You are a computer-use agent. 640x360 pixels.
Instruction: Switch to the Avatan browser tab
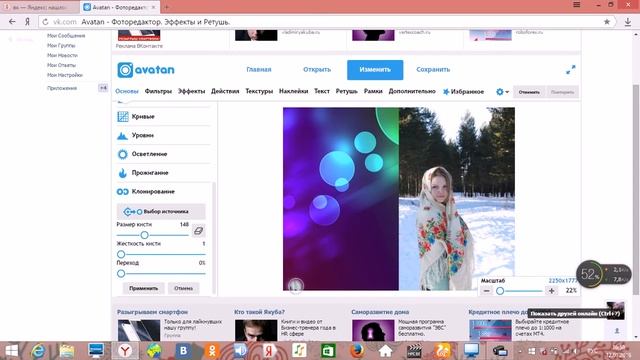[120, 7]
